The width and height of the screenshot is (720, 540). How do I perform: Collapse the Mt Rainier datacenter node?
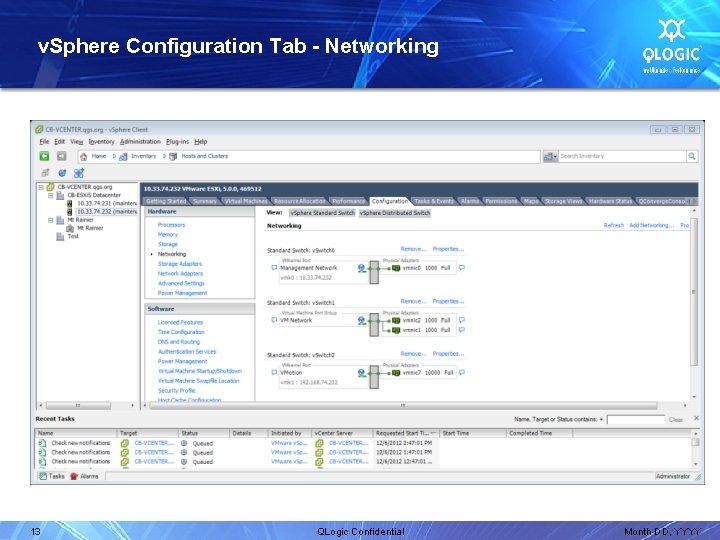[51, 220]
